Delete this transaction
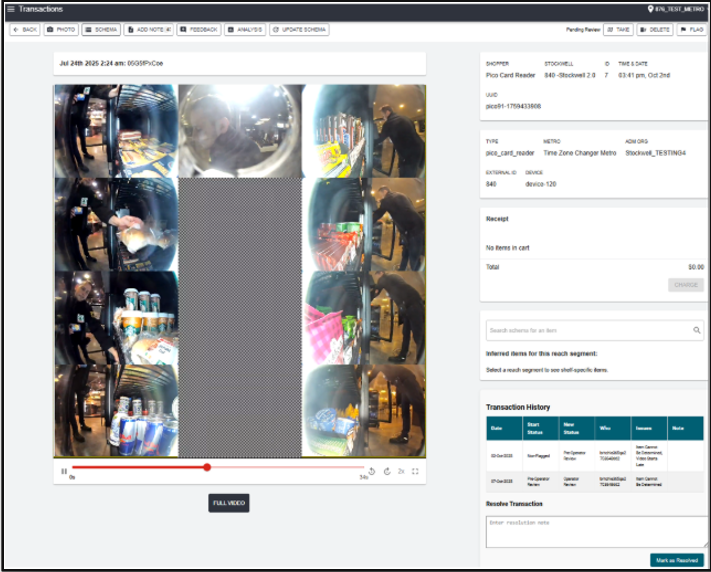Screen dimensions: 711x572 pyautogui.click(x=655, y=30)
